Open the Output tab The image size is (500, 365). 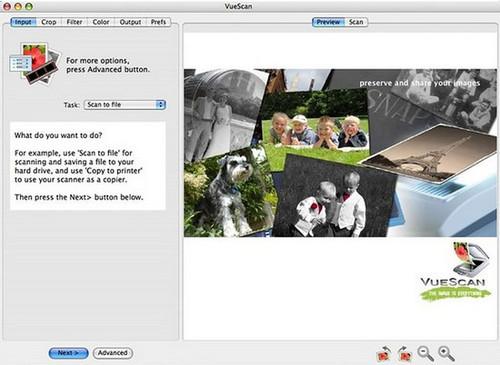pos(130,22)
